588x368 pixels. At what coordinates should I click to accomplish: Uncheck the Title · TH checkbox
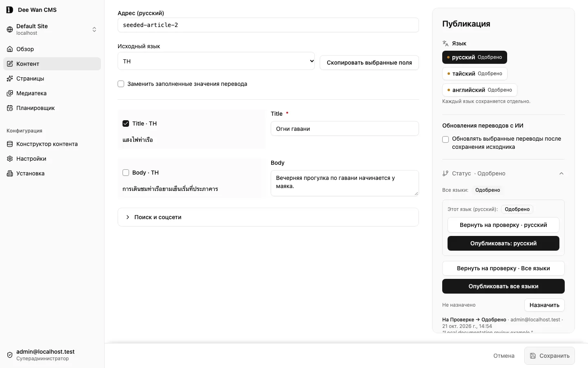(x=126, y=123)
